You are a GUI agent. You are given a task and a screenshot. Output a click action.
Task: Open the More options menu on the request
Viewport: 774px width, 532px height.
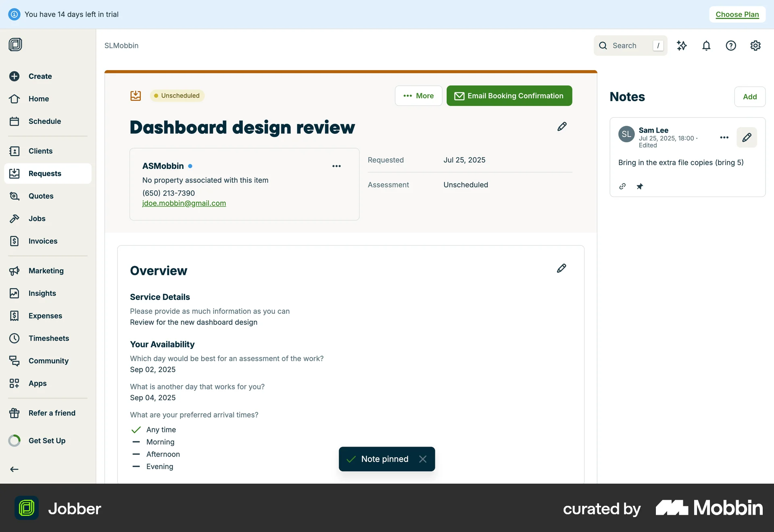coord(418,96)
